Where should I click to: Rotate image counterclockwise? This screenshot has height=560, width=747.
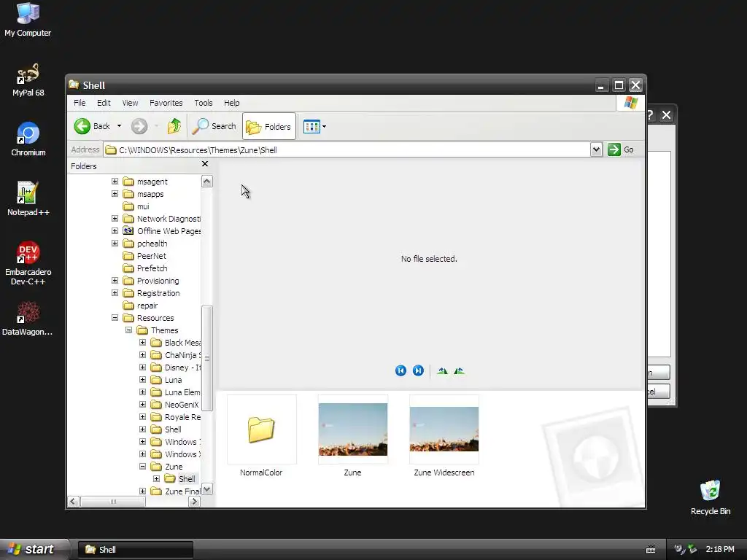459,370
